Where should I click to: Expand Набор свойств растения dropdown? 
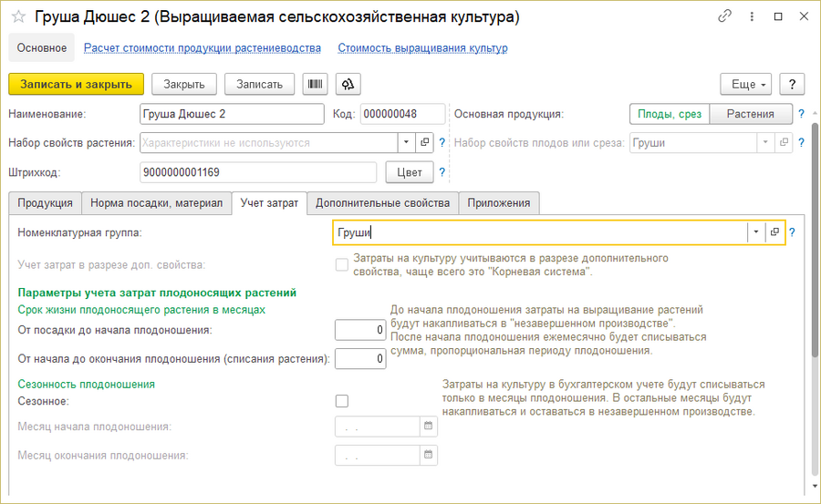click(406, 142)
